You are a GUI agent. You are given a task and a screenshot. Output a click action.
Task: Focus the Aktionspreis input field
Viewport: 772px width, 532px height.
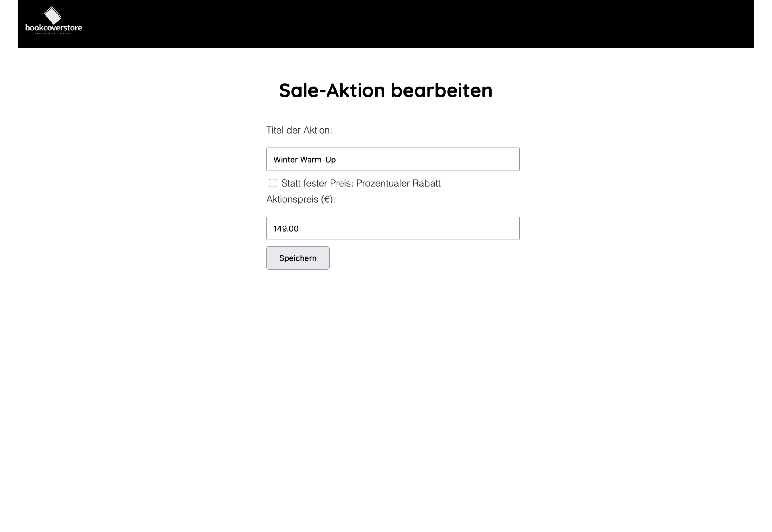click(x=393, y=229)
